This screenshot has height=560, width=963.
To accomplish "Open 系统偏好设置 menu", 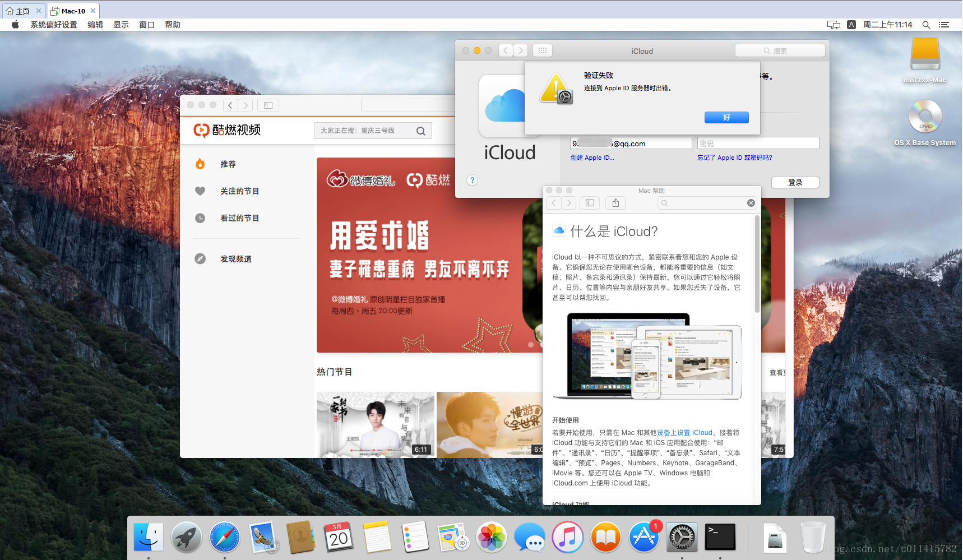I will click(x=54, y=25).
